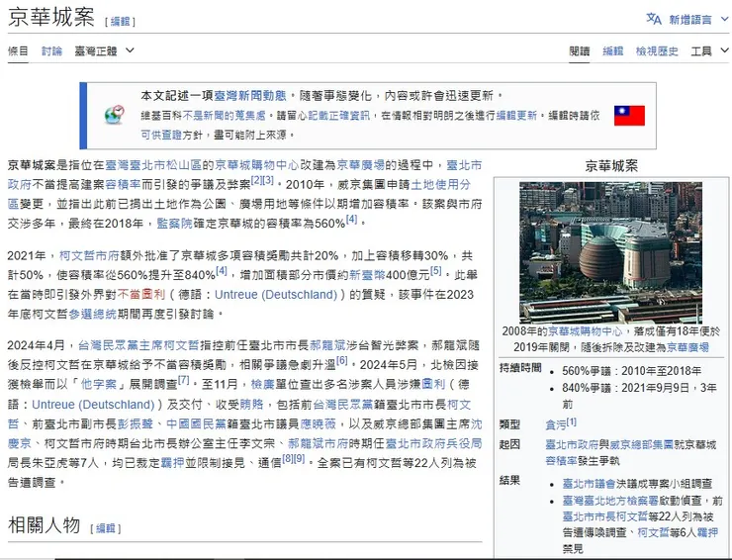
Task: Open the 京華廣場 link in first paragraph
Action: 360,165
